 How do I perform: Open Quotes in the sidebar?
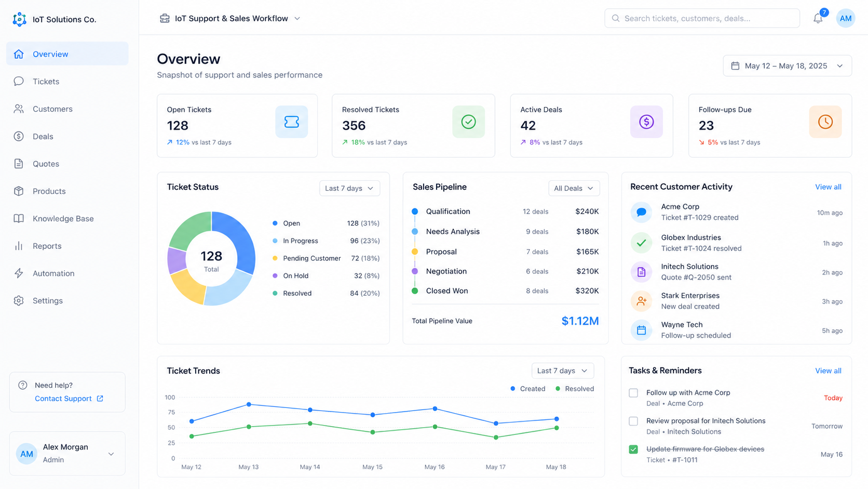(67, 164)
